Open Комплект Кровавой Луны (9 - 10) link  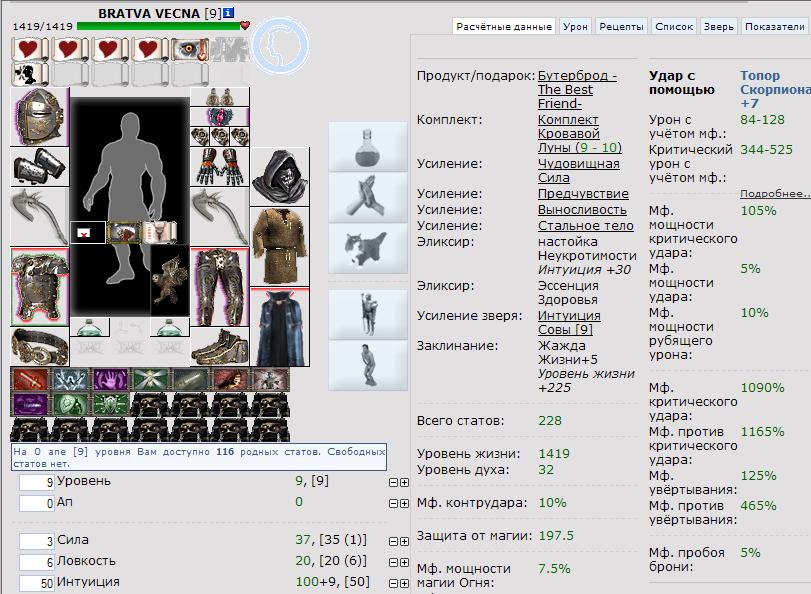pos(580,133)
